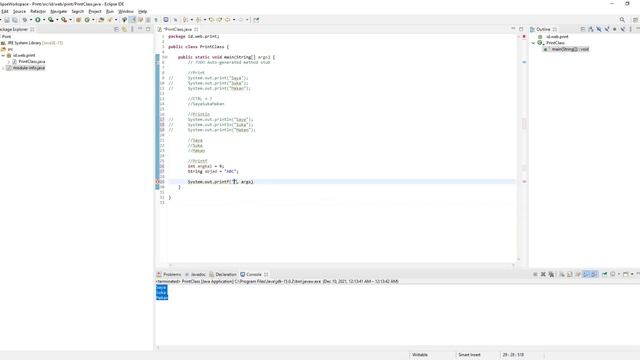This screenshot has width=640, height=360.
Task: Open the Quick Access search magnifier
Action: [x=622, y=20]
